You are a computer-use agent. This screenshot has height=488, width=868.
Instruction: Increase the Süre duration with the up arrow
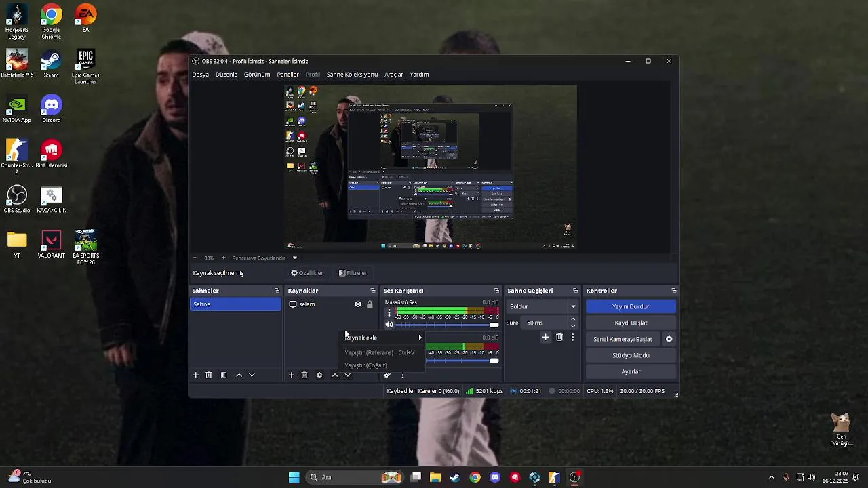(573, 319)
